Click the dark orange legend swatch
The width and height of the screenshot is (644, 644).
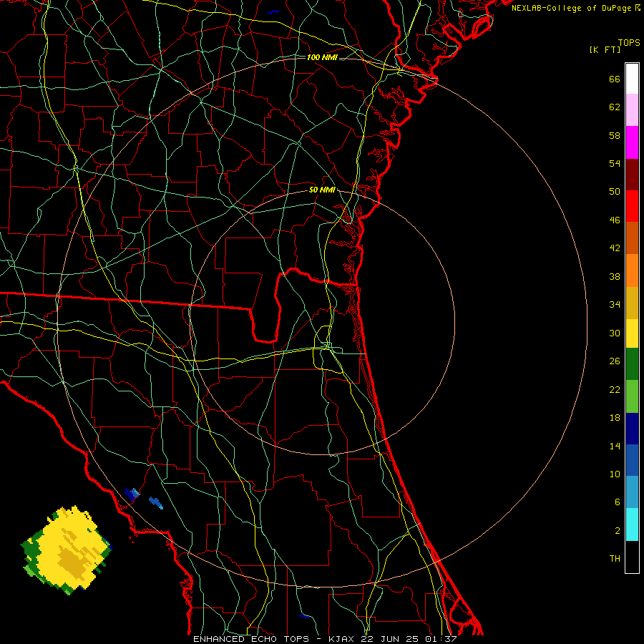pos(632,238)
